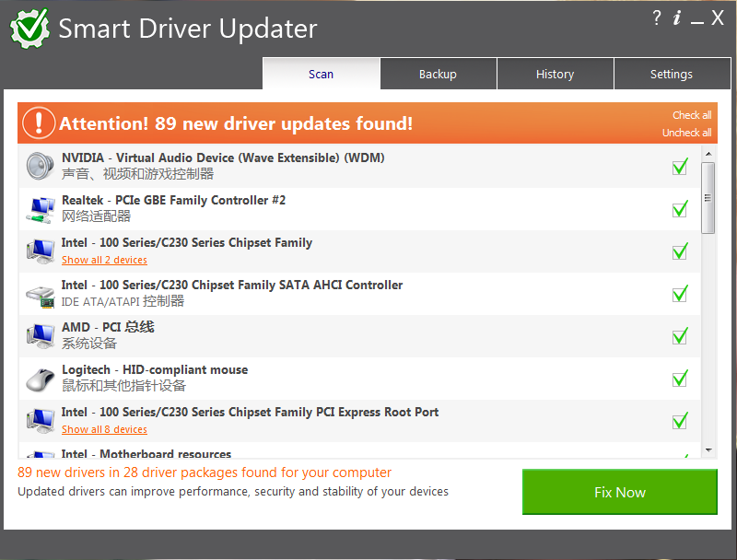Screen dimensions: 737x560
Task: Click 'Attention! 89 new driver updates found!' banner text
Action: (236, 123)
